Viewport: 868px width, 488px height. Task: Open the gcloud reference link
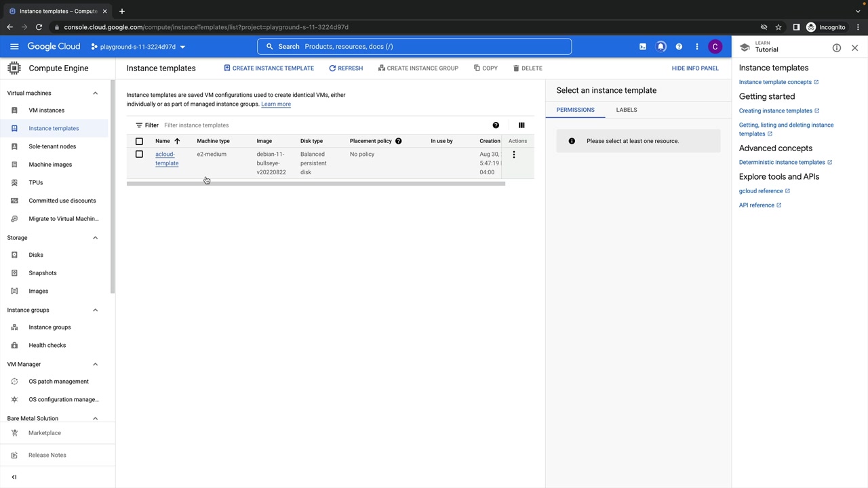click(x=764, y=191)
